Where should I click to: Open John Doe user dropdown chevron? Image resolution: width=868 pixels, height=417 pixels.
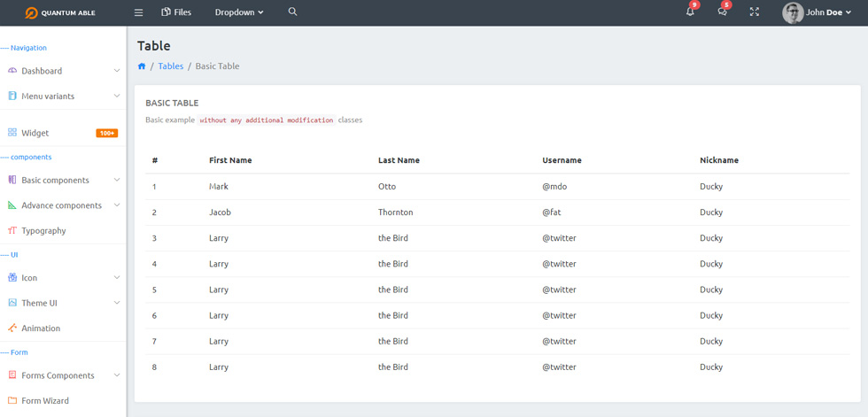(x=849, y=12)
